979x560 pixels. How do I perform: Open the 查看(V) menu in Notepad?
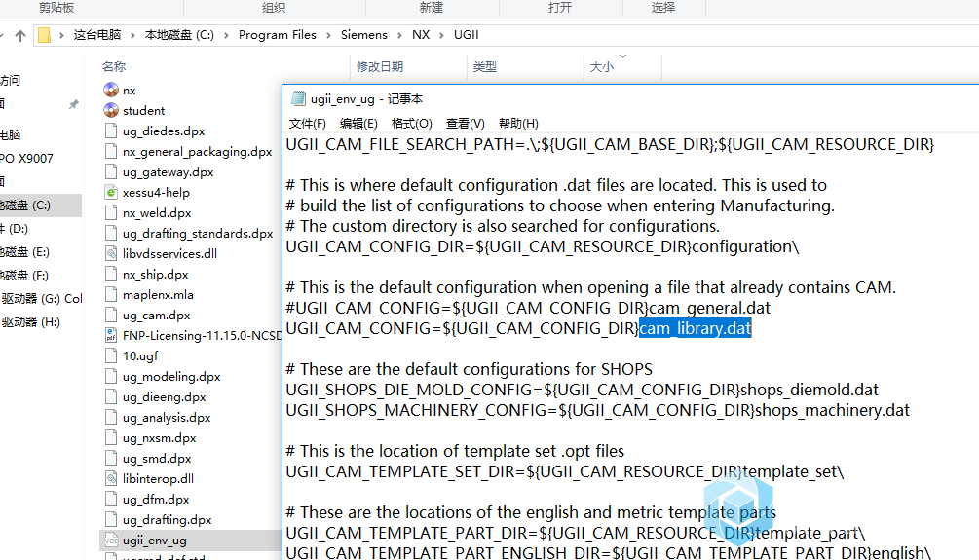466,123
